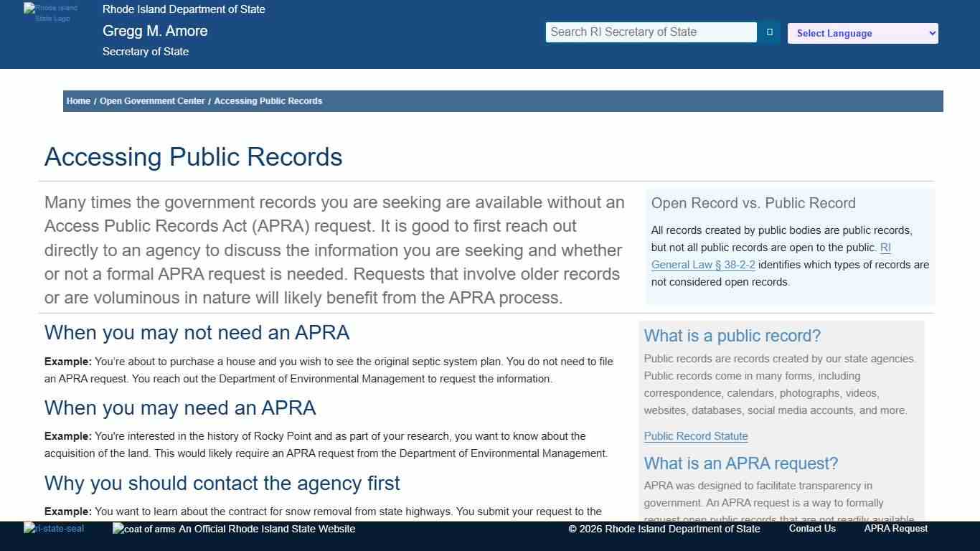The height and width of the screenshot is (551, 980).
Task: Click the Open Record vs. Public Record heading
Action: pos(753,203)
